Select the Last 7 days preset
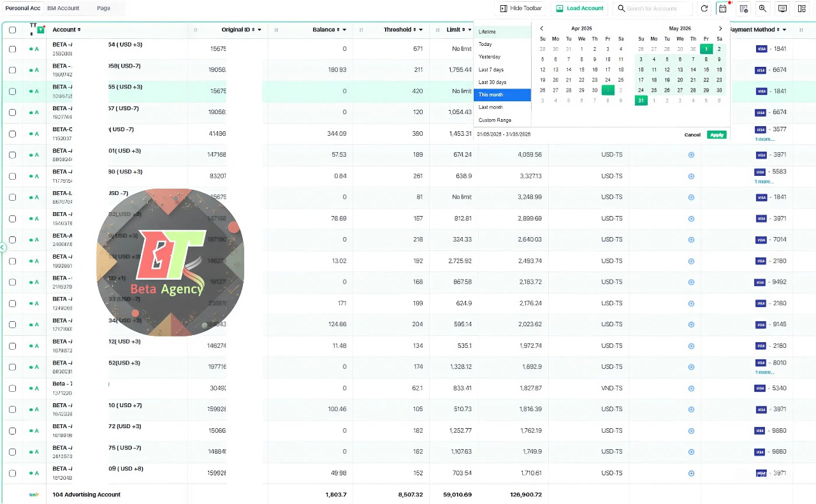This screenshot has height=504, width=816. click(x=502, y=69)
